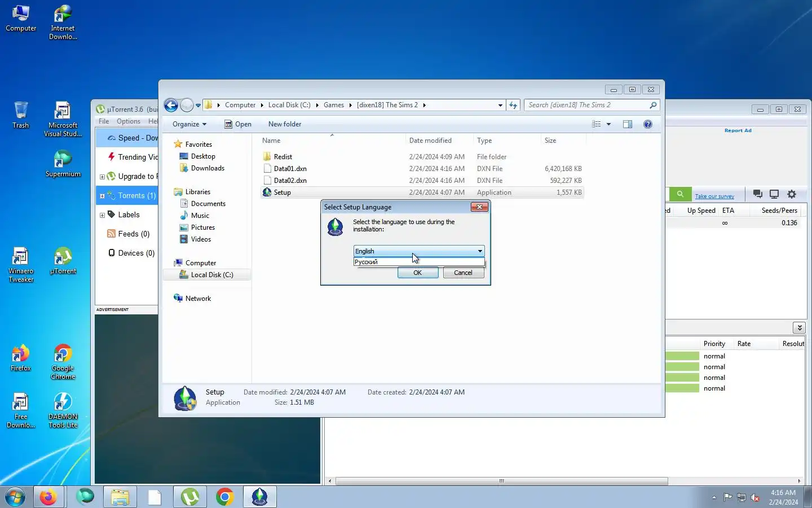Click the Explorer search field
This screenshot has height=508, width=812.
[591, 105]
